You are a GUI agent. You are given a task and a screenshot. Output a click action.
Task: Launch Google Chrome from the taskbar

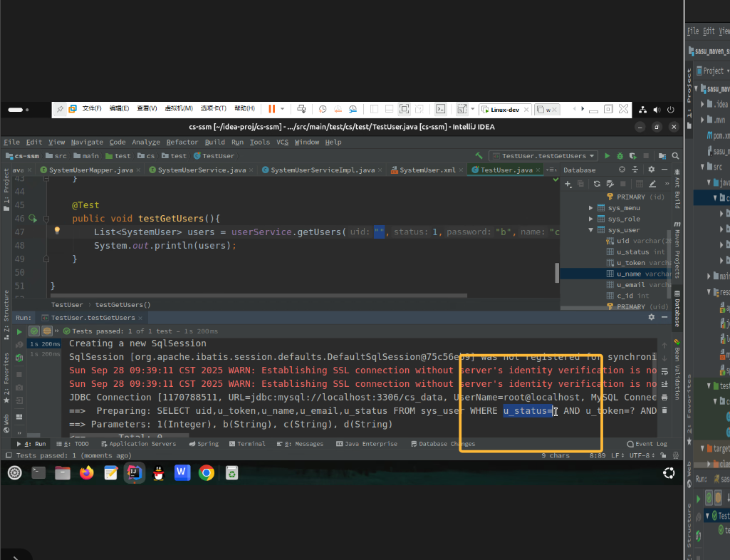207,472
